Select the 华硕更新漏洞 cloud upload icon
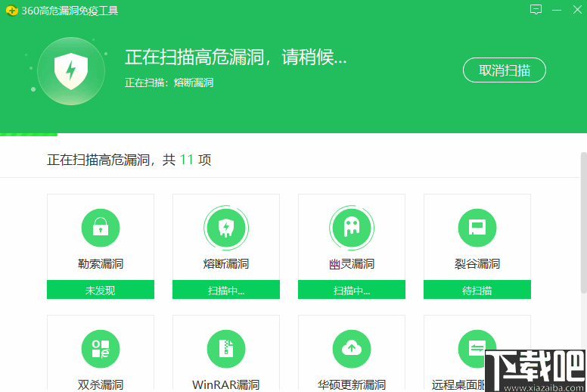Image resolution: width=587 pixels, height=392 pixels. tap(352, 349)
